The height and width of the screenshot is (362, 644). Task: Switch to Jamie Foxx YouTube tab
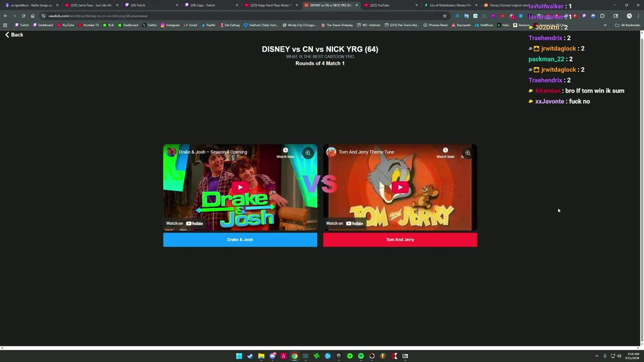(x=91, y=5)
